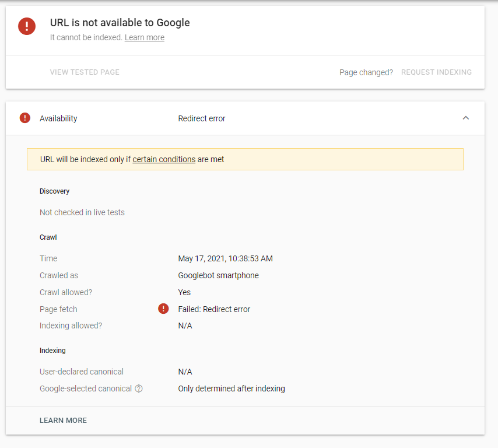Click the Not checked in live tests text
Viewport: 498px width, 448px height.
point(82,212)
